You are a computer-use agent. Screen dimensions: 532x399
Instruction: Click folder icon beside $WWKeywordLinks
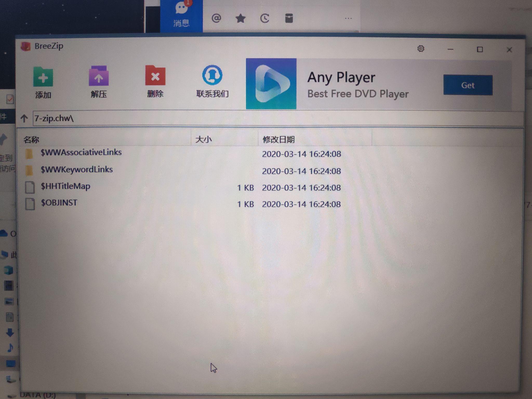point(29,170)
